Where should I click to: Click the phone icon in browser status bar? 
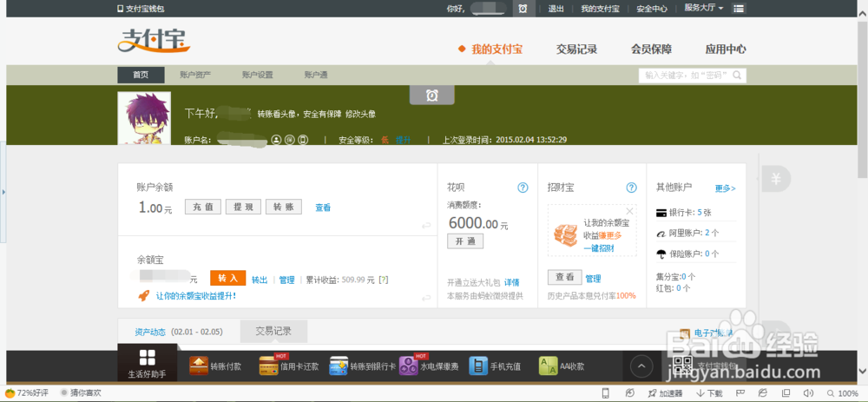(606, 393)
